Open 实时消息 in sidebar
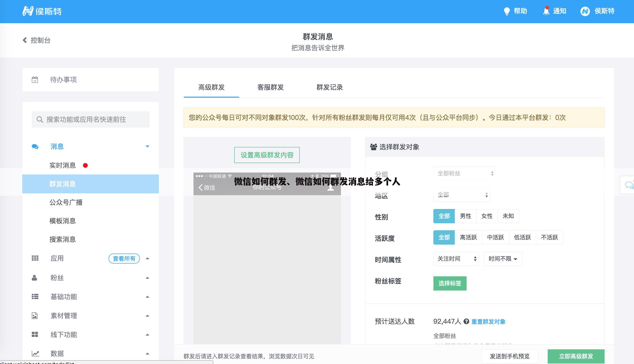The width and height of the screenshot is (634, 364). tap(63, 165)
